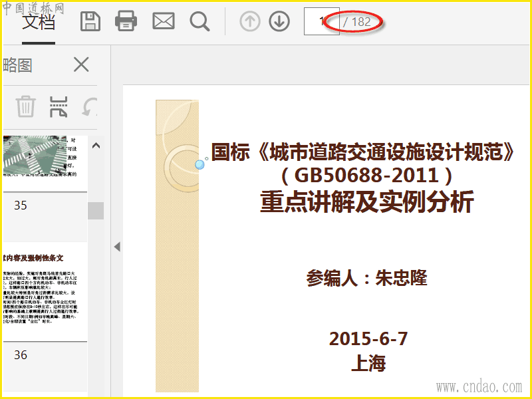Rotate page using the curved arrow icon
This screenshot has height=399, width=532.
[x=90, y=106]
